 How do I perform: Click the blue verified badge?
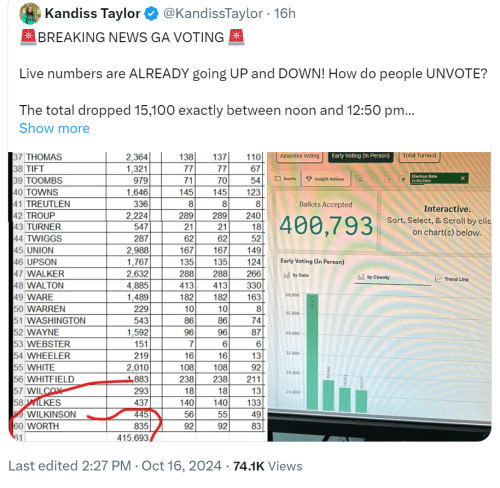pos(152,14)
